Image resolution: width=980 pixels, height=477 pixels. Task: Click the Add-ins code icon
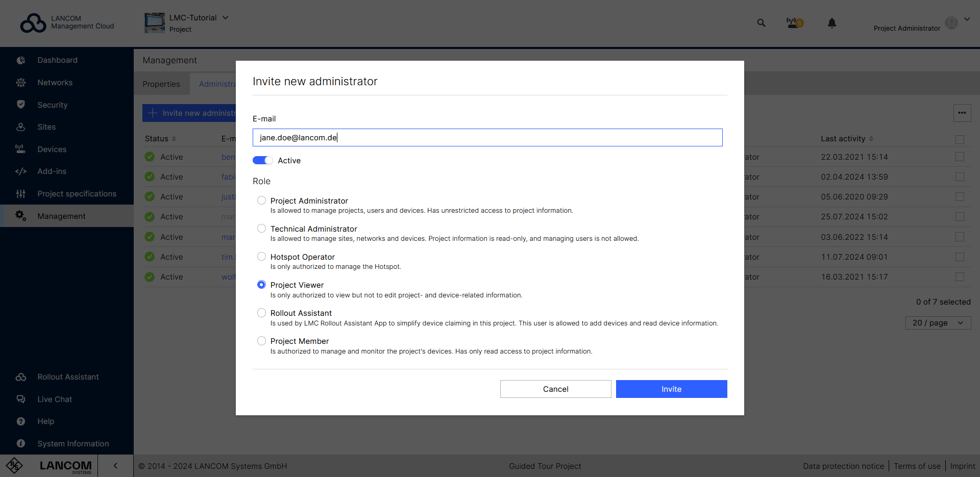point(21,171)
